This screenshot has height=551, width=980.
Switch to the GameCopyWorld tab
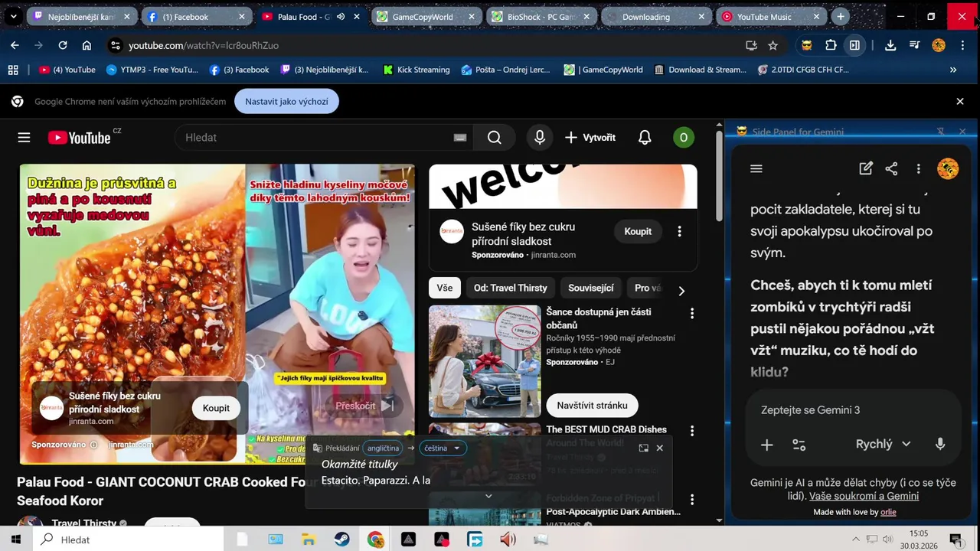click(427, 16)
